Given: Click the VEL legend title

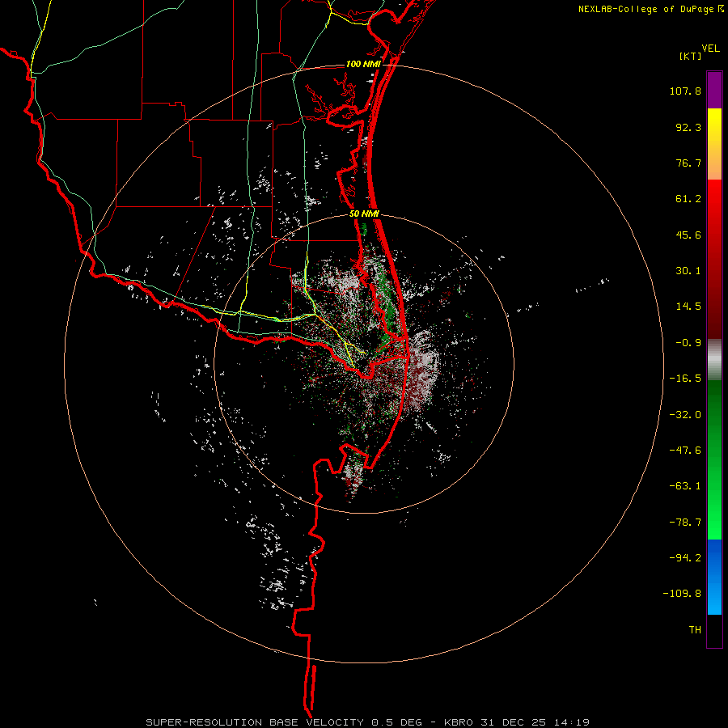Looking at the screenshot, I should click(x=710, y=49).
